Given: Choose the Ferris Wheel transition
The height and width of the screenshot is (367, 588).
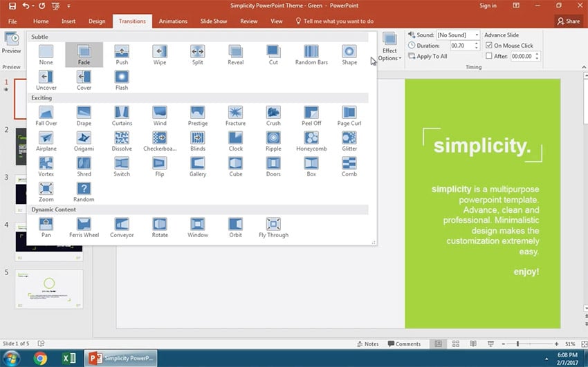Looking at the screenshot, I should pyautogui.click(x=84, y=227).
